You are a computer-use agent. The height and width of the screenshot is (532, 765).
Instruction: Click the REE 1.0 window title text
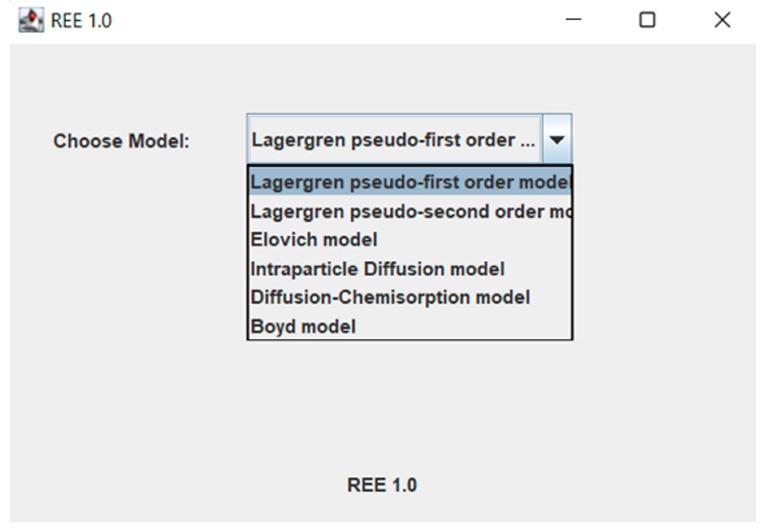tap(81, 21)
